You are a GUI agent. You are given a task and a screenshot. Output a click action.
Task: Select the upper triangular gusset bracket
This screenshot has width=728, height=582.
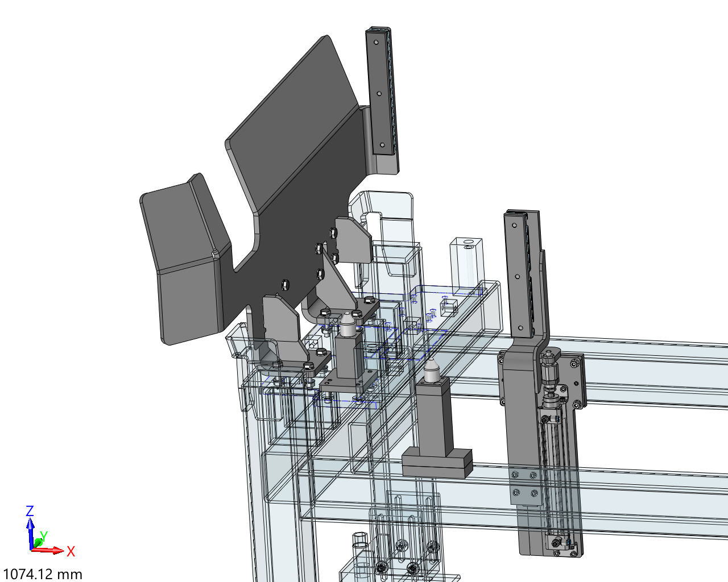point(353,239)
